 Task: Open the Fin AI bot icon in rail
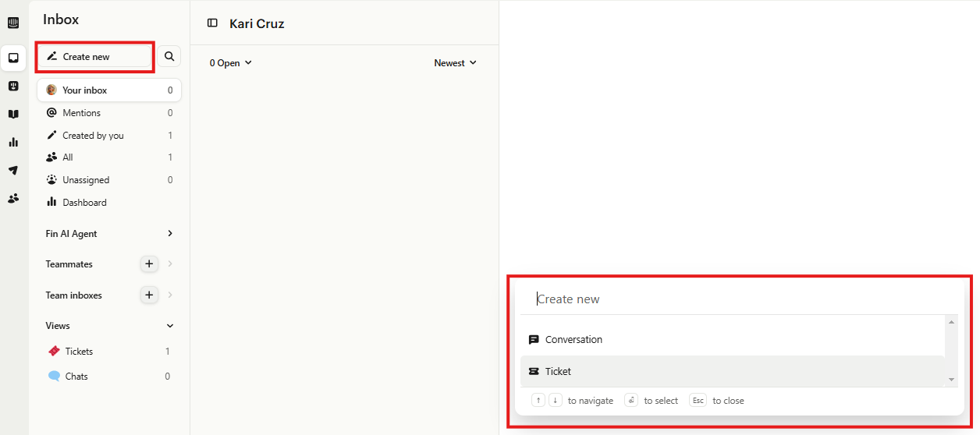pos(13,86)
